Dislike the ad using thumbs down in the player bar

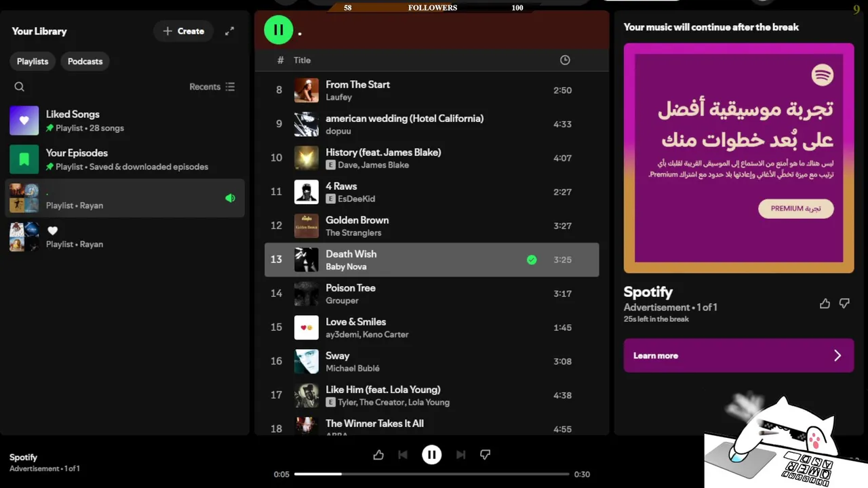(x=485, y=455)
